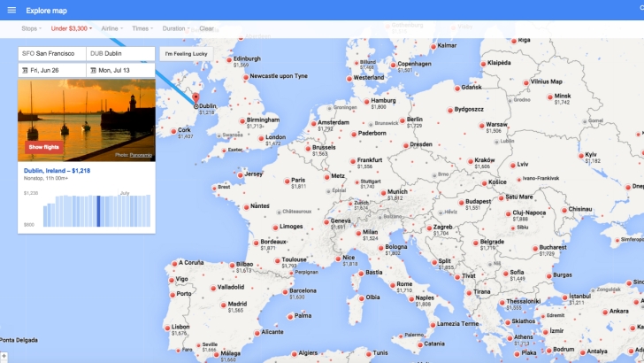
Task: Open the Duration filter dropdown
Action: (x=176, y=28)
